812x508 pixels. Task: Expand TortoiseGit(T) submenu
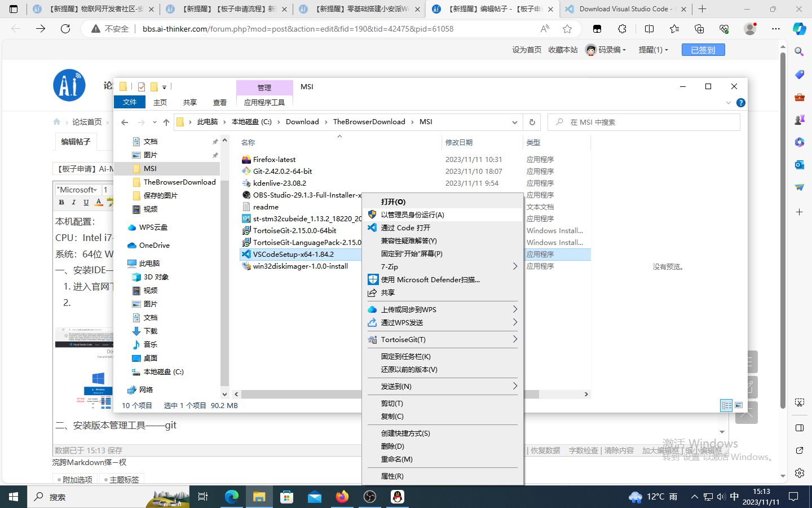443,339
